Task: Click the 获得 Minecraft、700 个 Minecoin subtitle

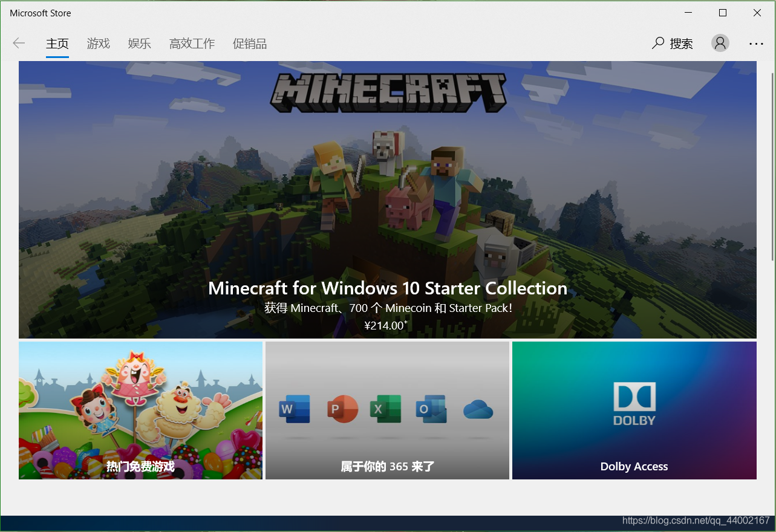Action: click(x=388, y=308)
